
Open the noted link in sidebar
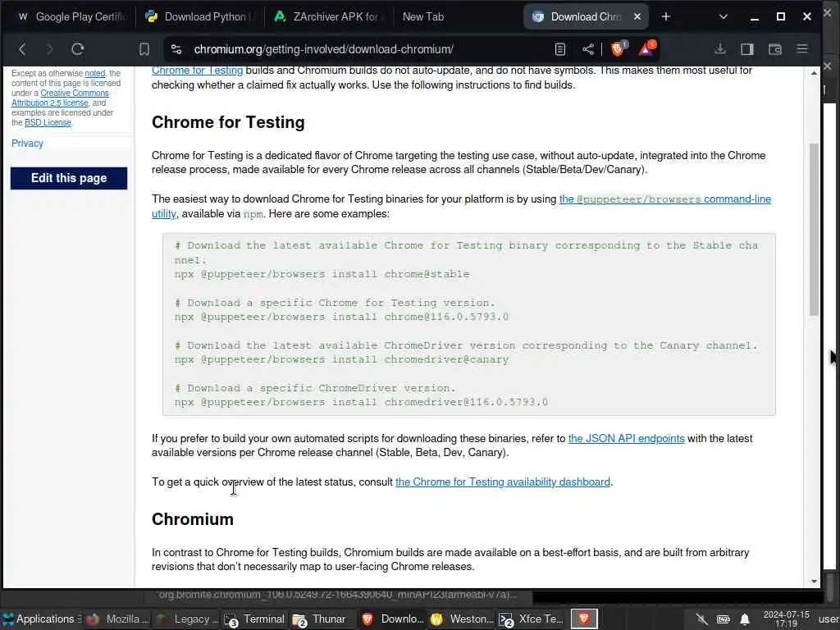pyautogui.click(x=95, y=73)
